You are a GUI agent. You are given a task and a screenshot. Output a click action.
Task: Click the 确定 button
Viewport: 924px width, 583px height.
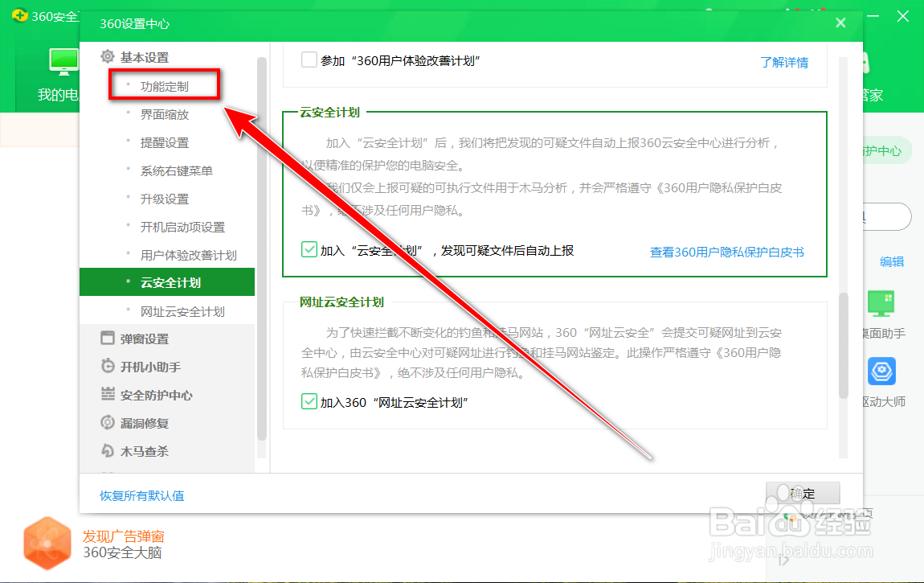pos(803,494)
